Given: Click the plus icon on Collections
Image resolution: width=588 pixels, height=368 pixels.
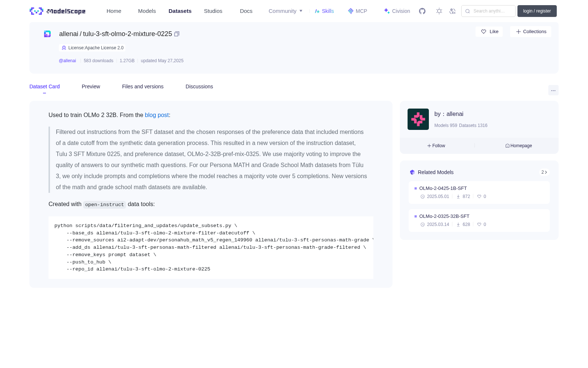Looking at the screenshot, I should 519,32.
